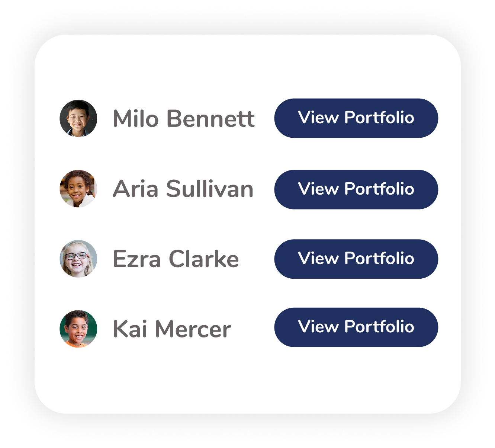Viewport: 495px width, 448px height.
Task: Click Kai Mercer's profile avatar
Action: (78, 329)
